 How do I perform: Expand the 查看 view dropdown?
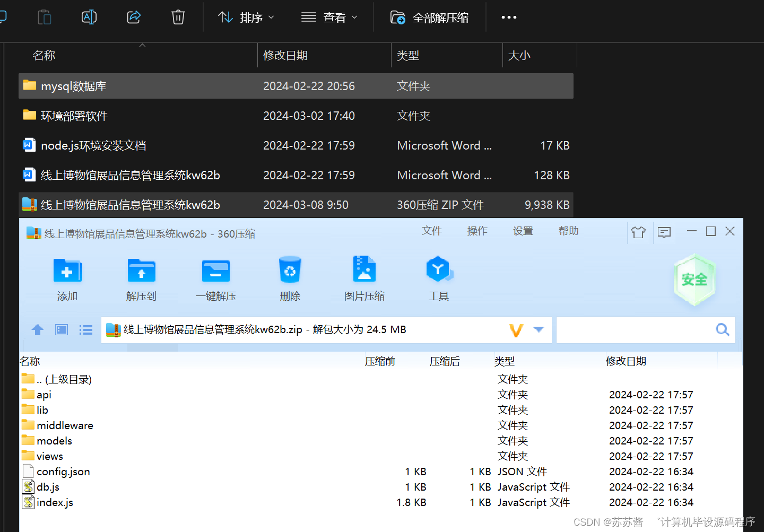[x=329, y=17]
